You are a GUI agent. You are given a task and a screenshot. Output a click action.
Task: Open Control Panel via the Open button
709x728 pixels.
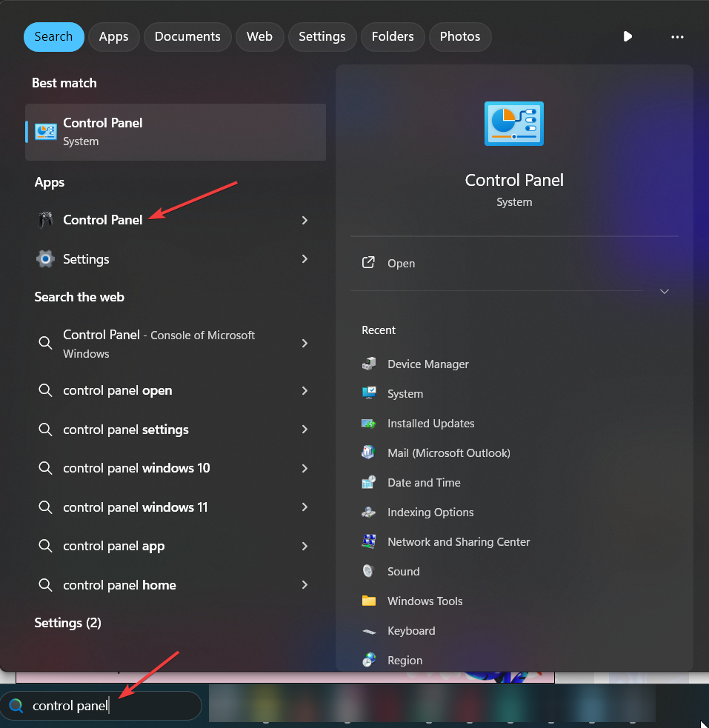[514, 263]
